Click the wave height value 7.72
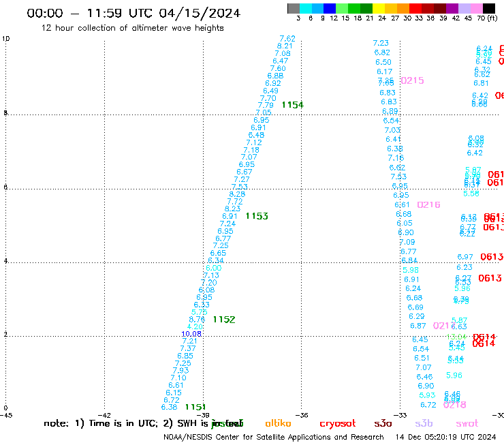Viewport: 504px width, 443px height. [235, 202]
